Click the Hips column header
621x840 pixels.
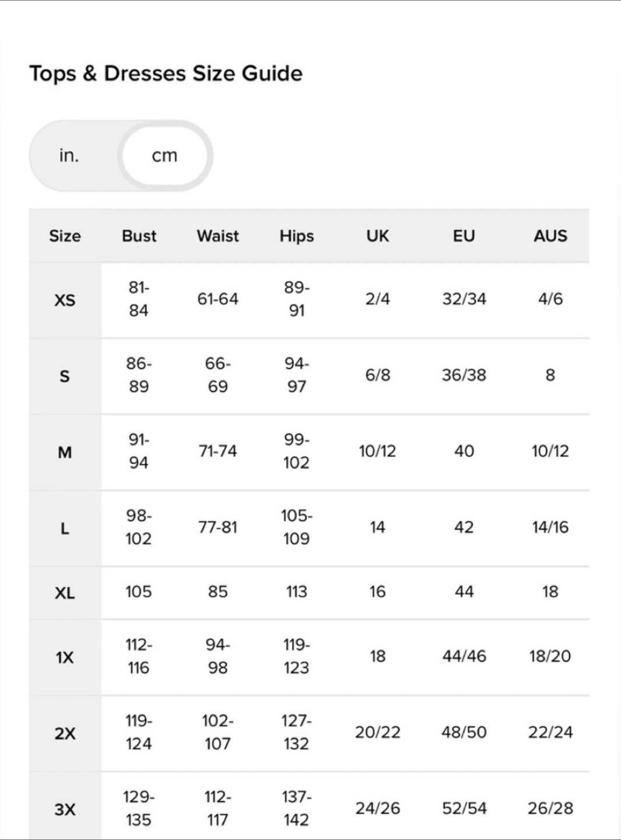(x=296, y=236)
